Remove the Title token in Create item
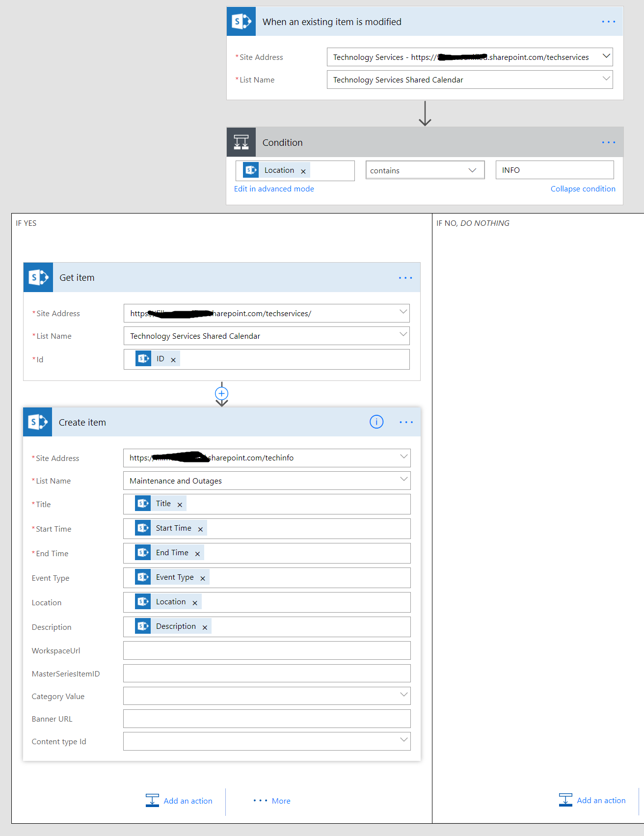The height and width of the screenshot is (836, 644). [180, 505]
